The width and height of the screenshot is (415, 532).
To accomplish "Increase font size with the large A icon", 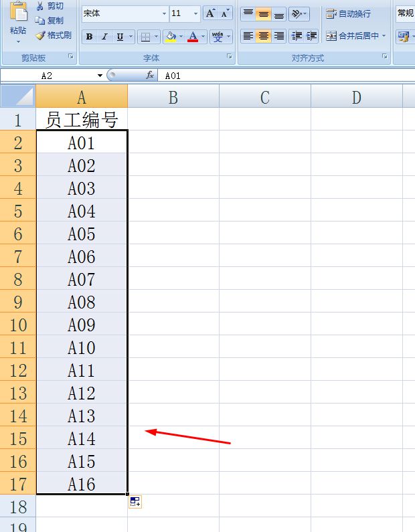I will tap(210, 13).
